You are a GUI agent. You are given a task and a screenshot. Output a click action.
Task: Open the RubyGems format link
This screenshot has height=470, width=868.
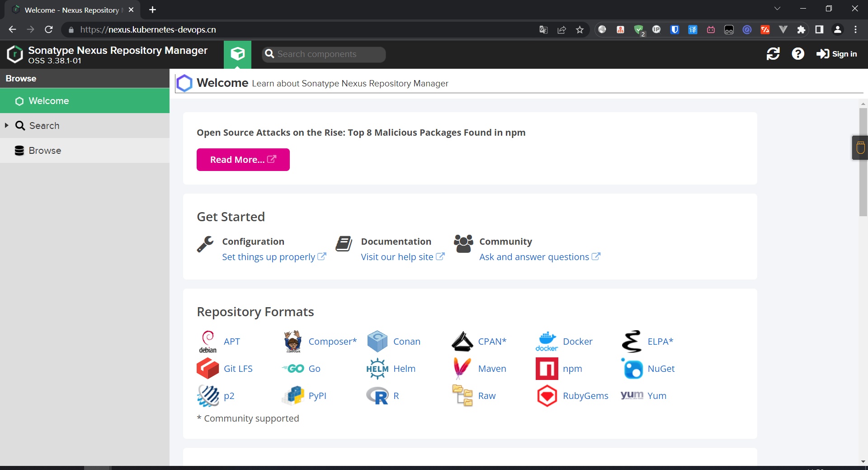tap(585, 396)
